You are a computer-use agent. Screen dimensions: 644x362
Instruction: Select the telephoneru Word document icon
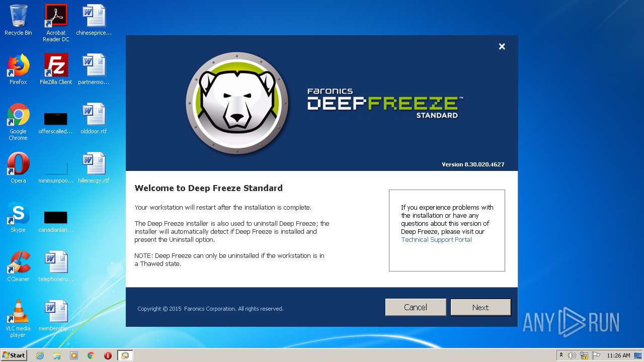pyautogui.click(x=56, y=266)
